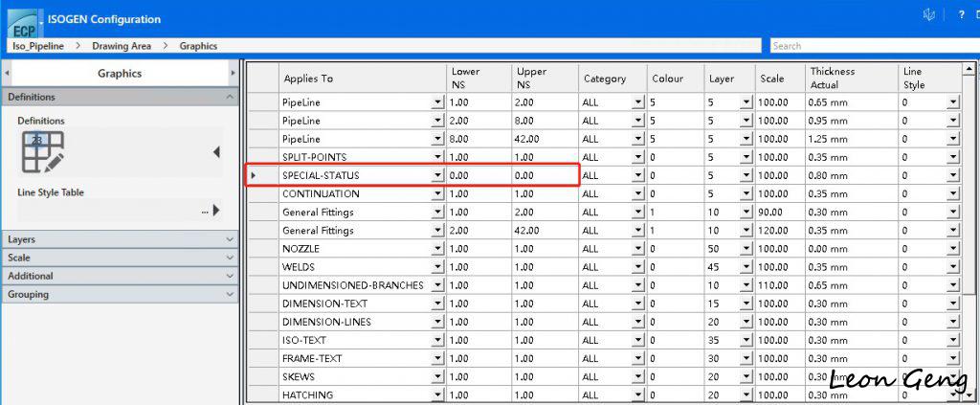This screenshot has width=980, height=405.
Task: Open Layer dropdown in DIMENSION-TEXT row
Action: pos(746,304)
